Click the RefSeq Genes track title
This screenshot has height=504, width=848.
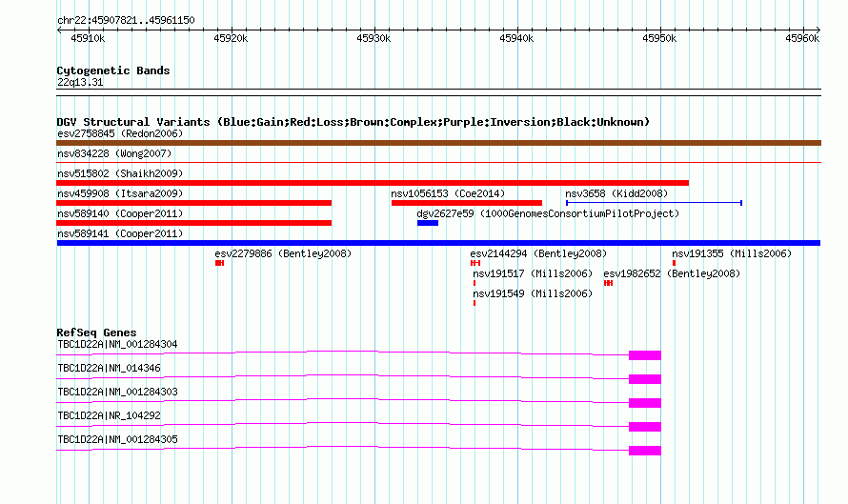click(96, 333)
